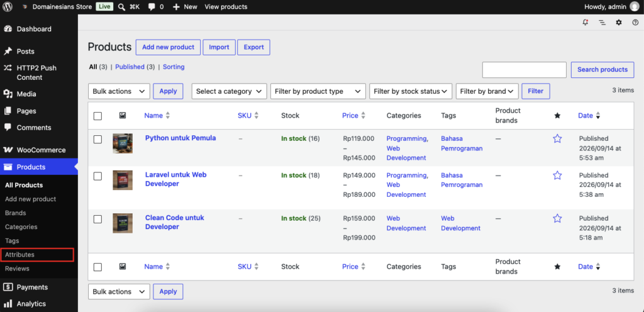
Task: Click the Search products button
Action: pyautogui.click(x=602, y=70)
